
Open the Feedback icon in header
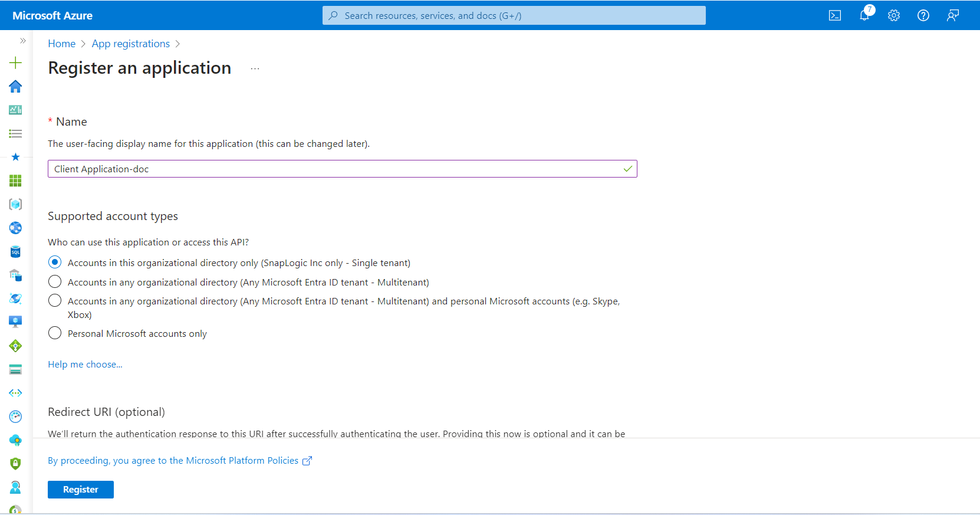point(953,16)
